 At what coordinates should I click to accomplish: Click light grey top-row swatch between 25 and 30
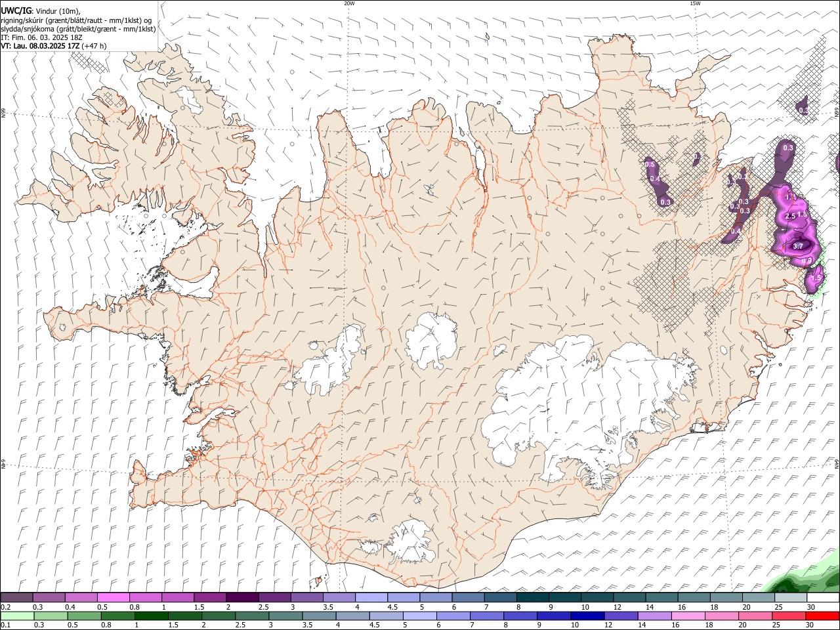click(791, 598)
